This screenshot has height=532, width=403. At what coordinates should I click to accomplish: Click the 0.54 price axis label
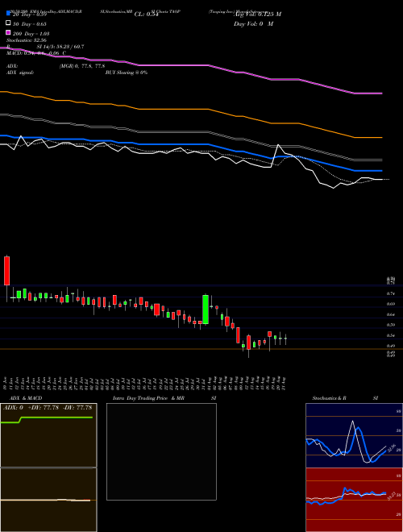390,335
